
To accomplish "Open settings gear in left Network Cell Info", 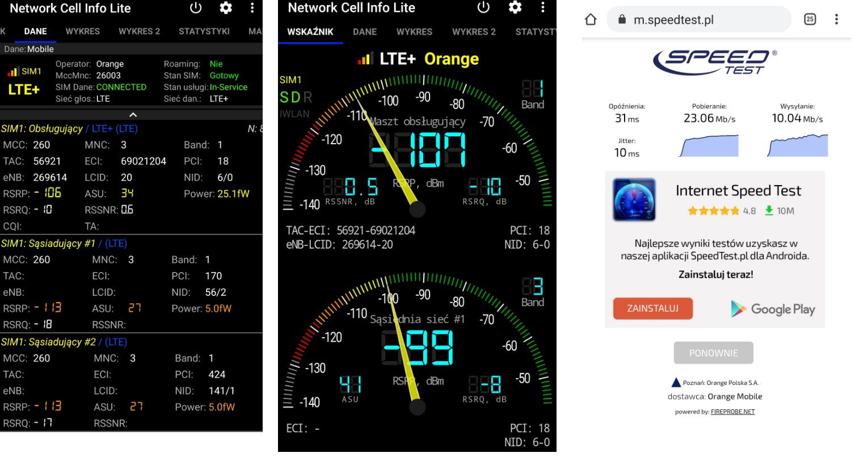I will [226, 8].
